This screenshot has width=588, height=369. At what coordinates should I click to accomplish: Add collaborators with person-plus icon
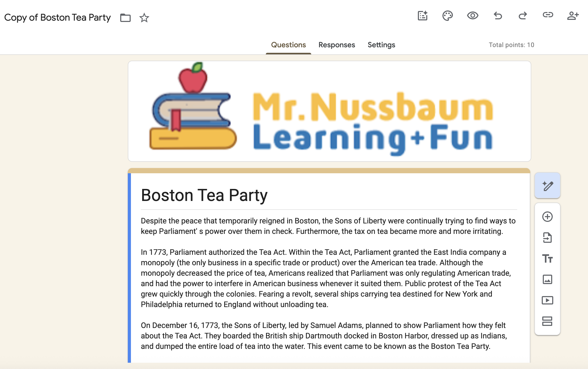pos(573,16)
